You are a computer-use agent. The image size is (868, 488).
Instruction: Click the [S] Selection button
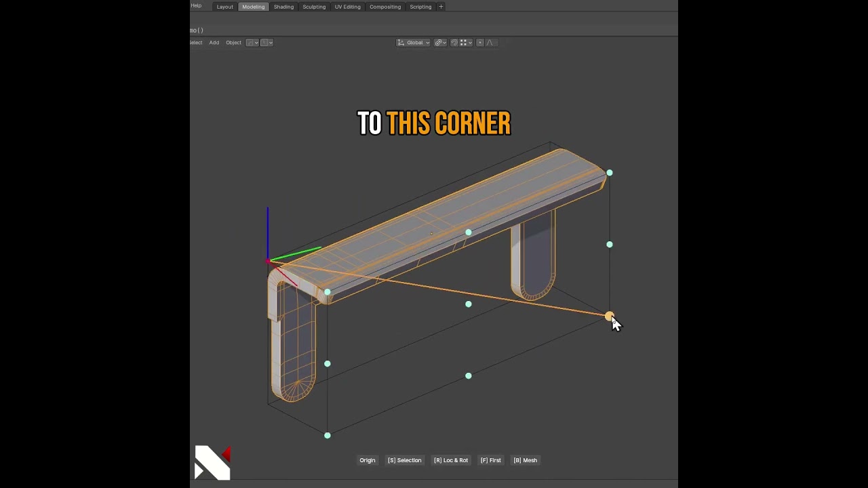[404, 460]
